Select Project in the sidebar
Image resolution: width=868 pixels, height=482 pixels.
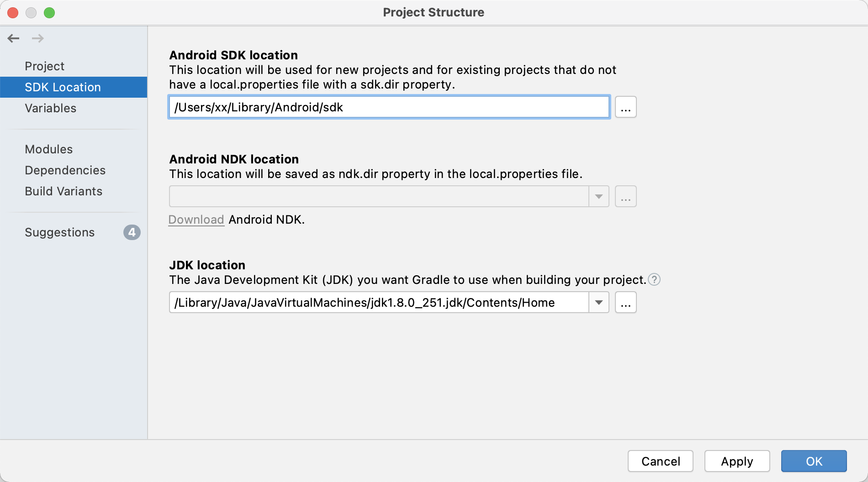click(74, 66)
